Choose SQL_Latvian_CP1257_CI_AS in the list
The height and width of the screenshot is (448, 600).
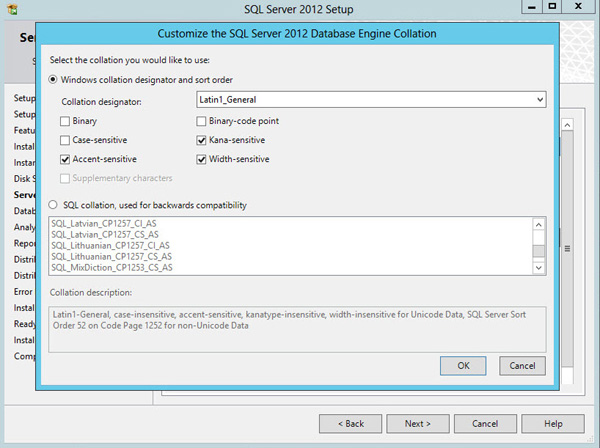104,223
